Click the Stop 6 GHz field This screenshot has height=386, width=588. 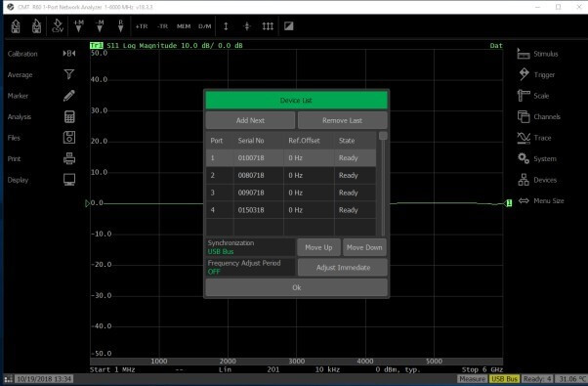click(483, 369)
